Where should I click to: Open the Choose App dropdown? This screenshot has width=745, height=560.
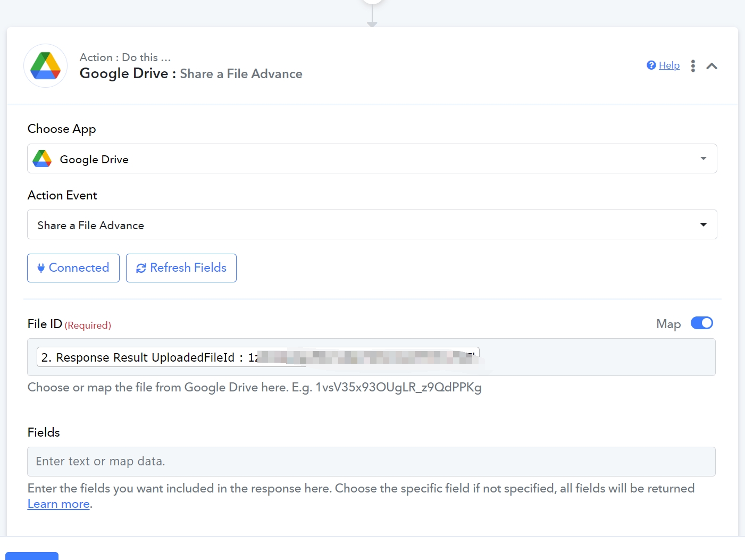372,158
